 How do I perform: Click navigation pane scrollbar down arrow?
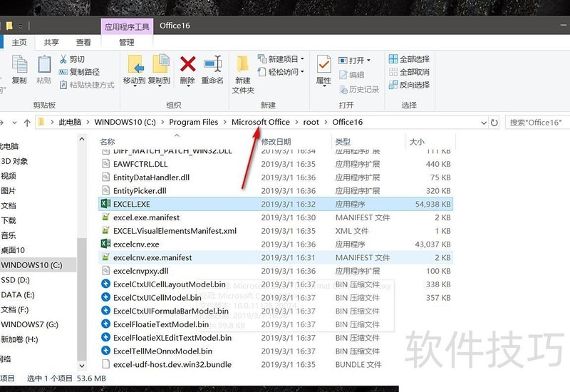82,366
